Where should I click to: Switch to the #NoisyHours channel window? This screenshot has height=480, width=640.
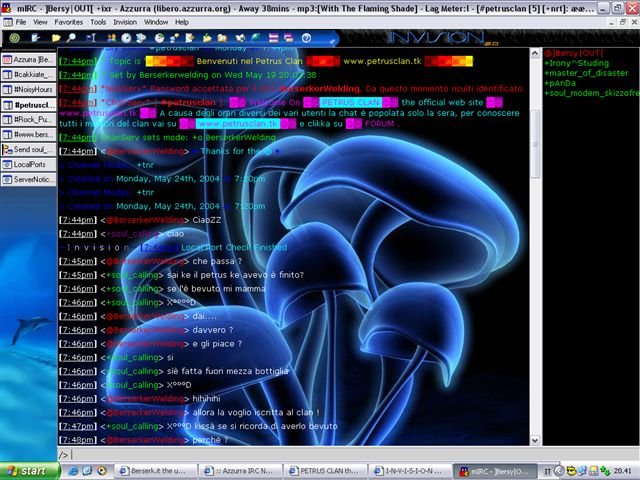click(29, 89)
